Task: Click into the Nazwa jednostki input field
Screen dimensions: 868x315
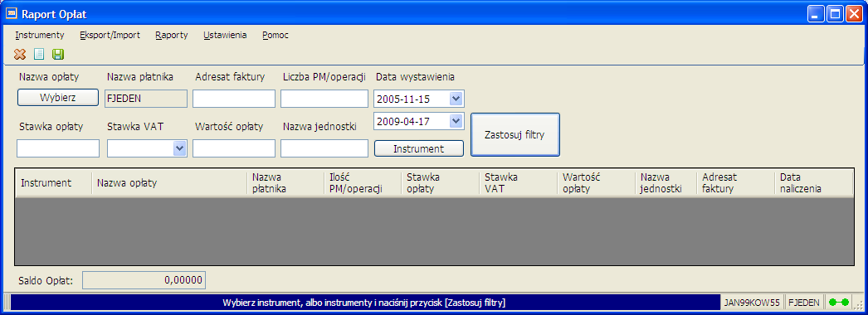Action: coord(324,148)
